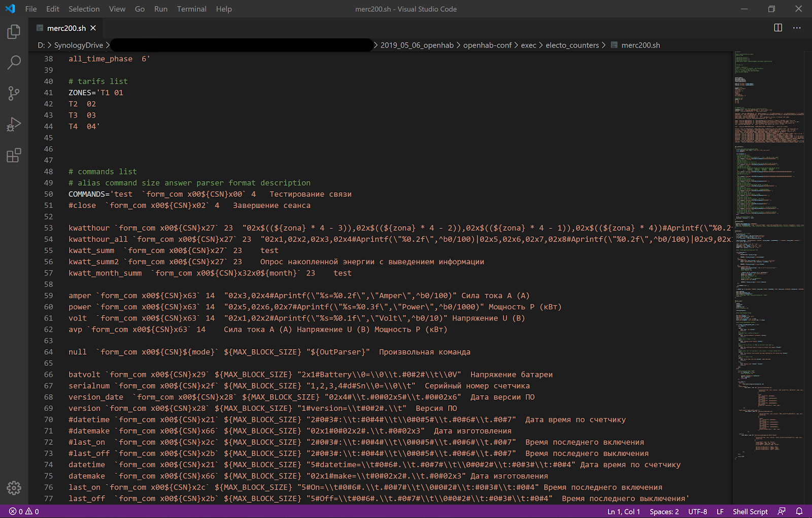Split the editor to the right
The width and height of the screenshot is (812, 518).
pyautogui.click(x=778, y=28)
